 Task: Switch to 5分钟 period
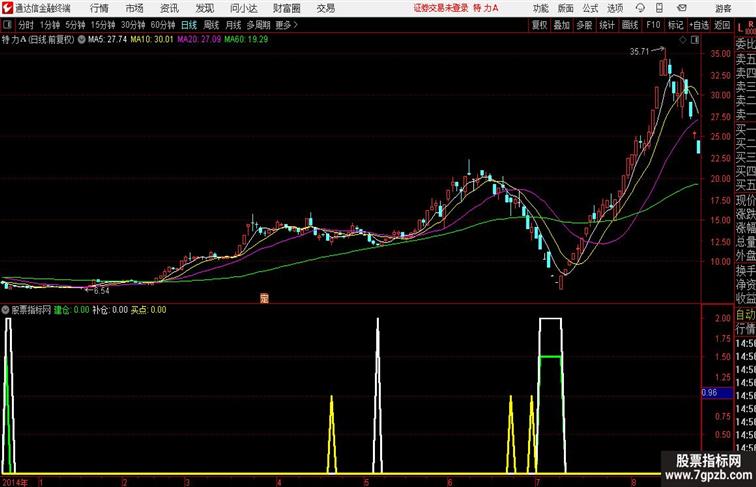click(x=75, y=25)
